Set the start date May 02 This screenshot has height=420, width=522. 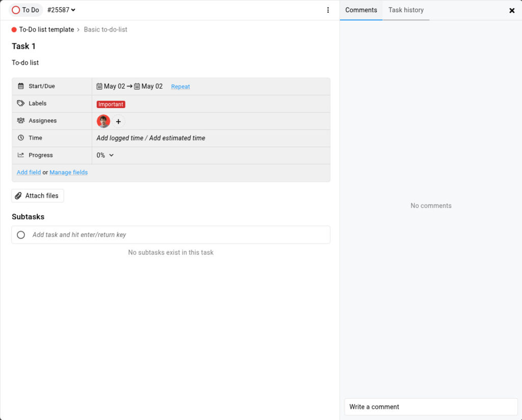coord(111,86)
